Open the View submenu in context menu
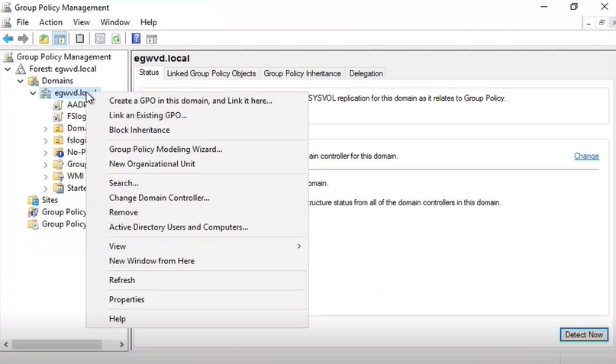The image size is (616, 364). 197,246
